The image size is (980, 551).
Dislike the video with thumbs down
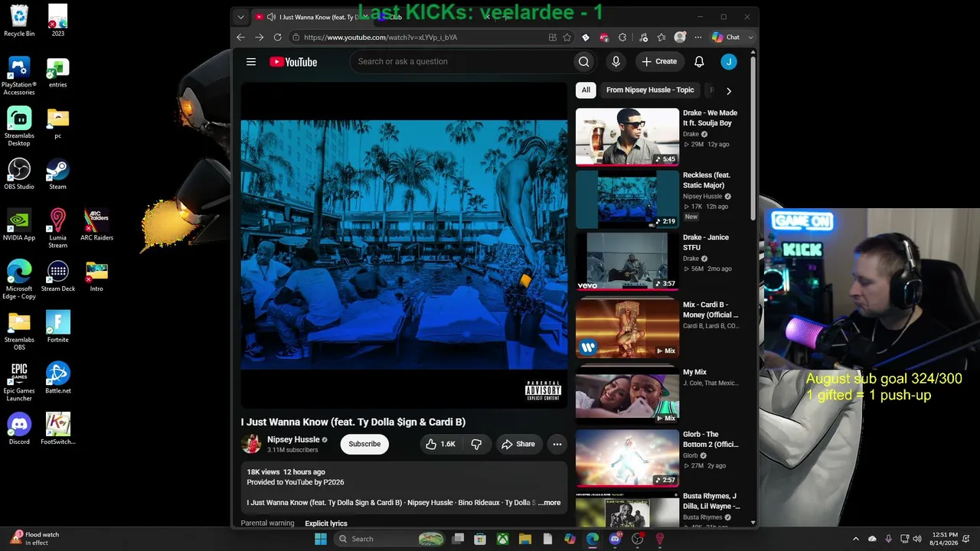coord(476,444)
